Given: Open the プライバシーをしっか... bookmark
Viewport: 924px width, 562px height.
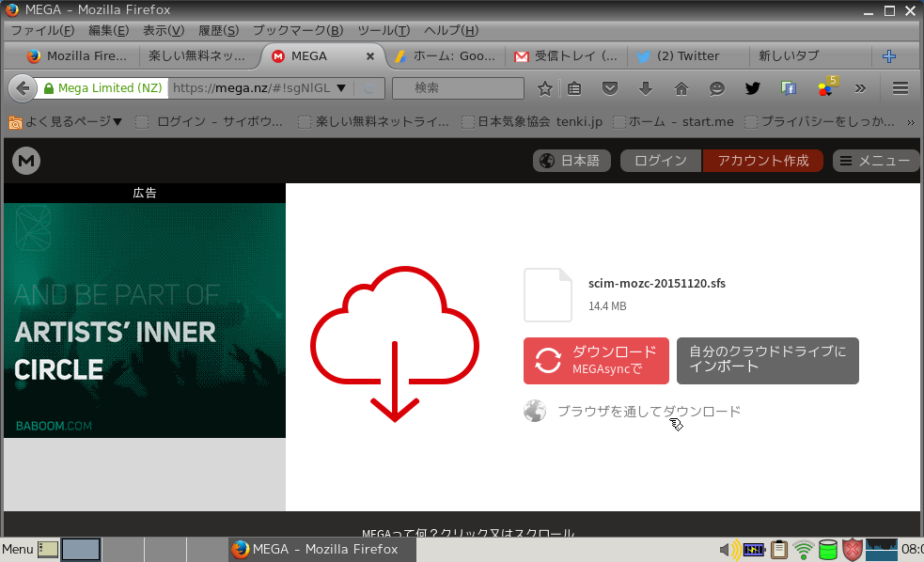Looking at the screenshot, I should [x=820, y=122].
